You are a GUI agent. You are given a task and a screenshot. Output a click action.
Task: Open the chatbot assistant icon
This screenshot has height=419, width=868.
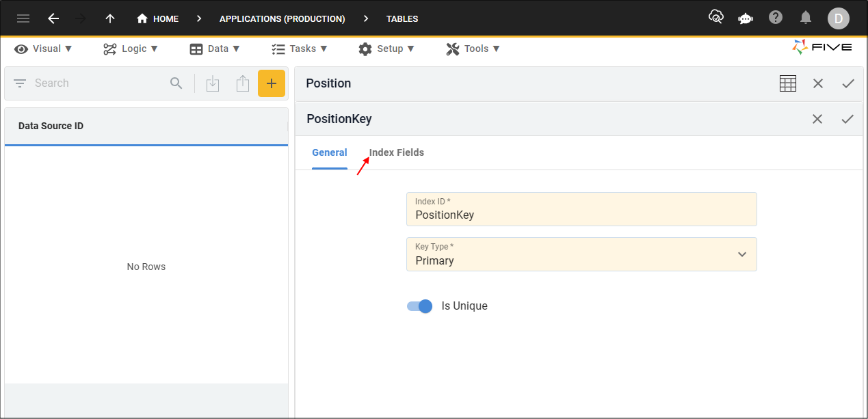pos(746,18)
